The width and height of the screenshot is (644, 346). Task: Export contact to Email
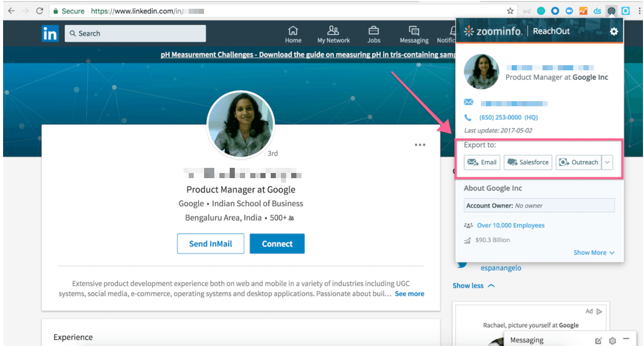pyautogui.click(x=482, y=162)
